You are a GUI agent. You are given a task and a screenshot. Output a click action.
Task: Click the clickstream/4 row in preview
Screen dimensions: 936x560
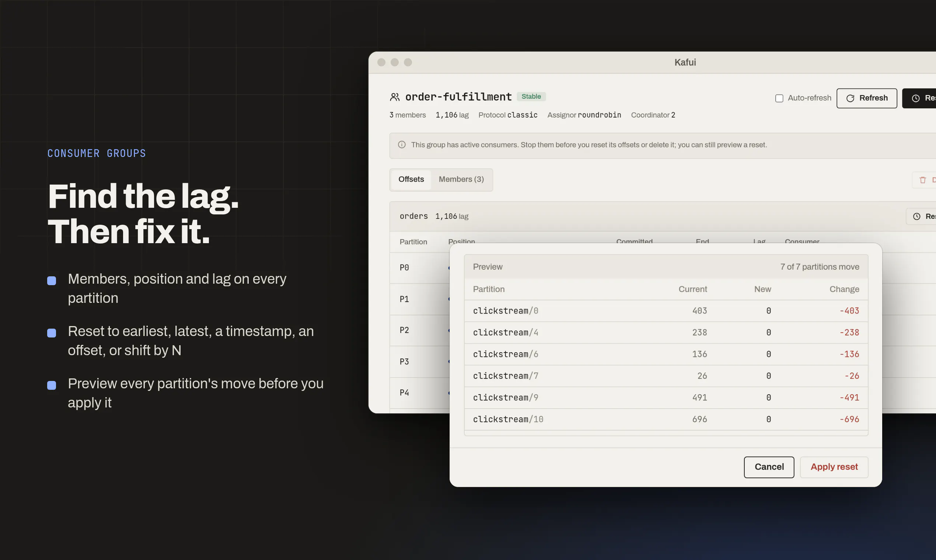(666, 333)
